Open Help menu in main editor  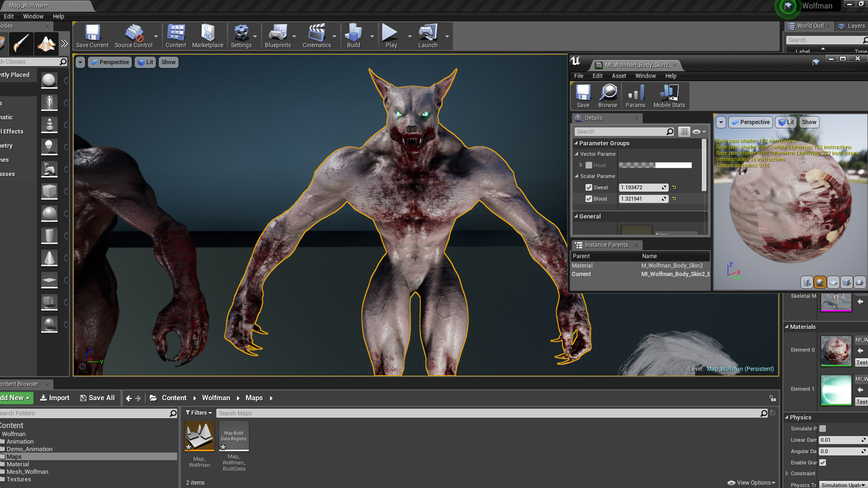coord(58,16)
